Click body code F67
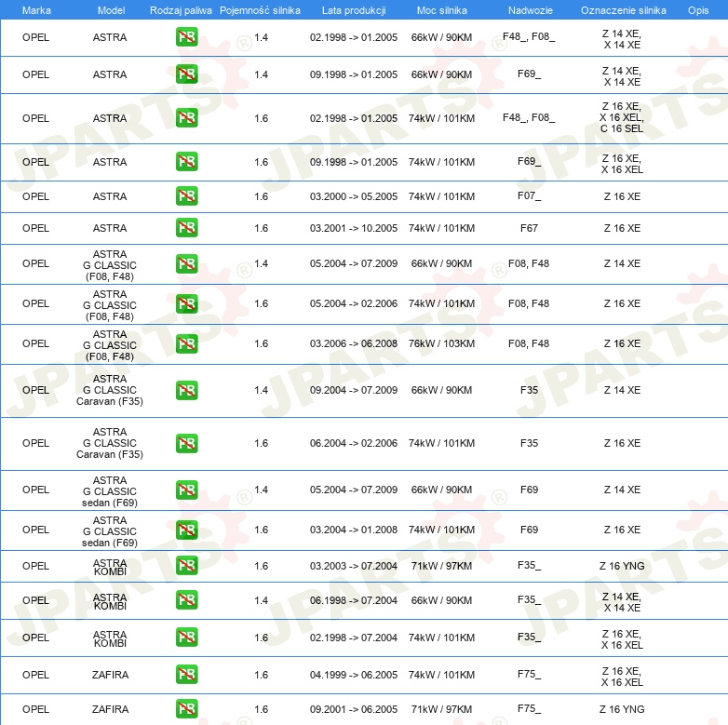728x725 pixels. click(529, 228)
